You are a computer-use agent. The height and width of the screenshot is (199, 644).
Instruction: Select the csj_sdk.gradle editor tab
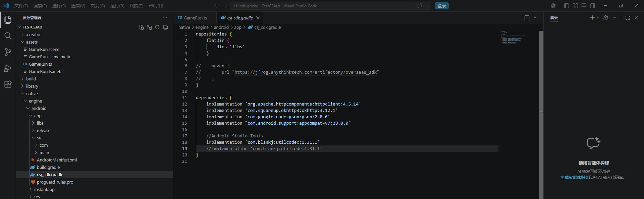pyautogui.click(x=240, y=18)
